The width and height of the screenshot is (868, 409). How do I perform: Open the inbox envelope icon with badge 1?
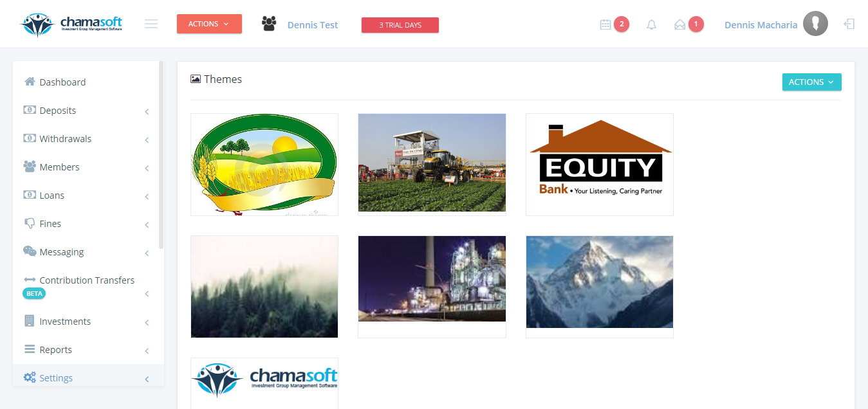click(x=679, y=24)
